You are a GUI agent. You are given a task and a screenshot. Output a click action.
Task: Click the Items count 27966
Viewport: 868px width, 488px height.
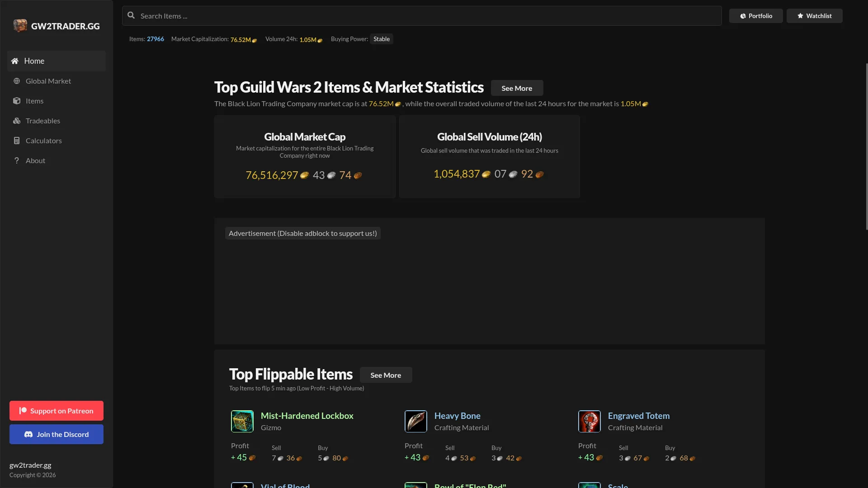coord(156,39)
